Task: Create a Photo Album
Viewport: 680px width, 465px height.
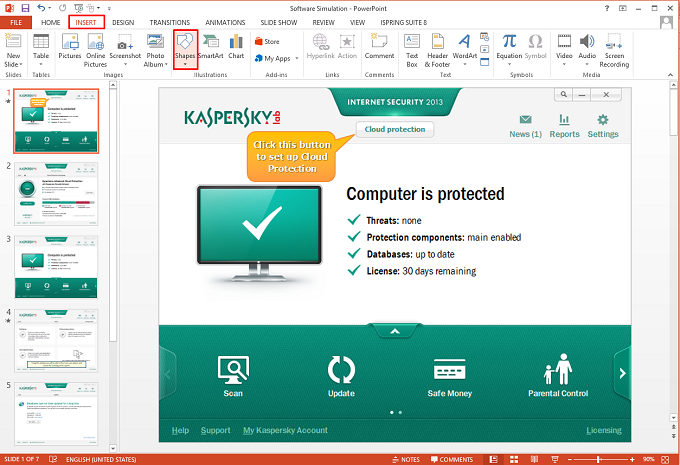Action: (155, 50)
